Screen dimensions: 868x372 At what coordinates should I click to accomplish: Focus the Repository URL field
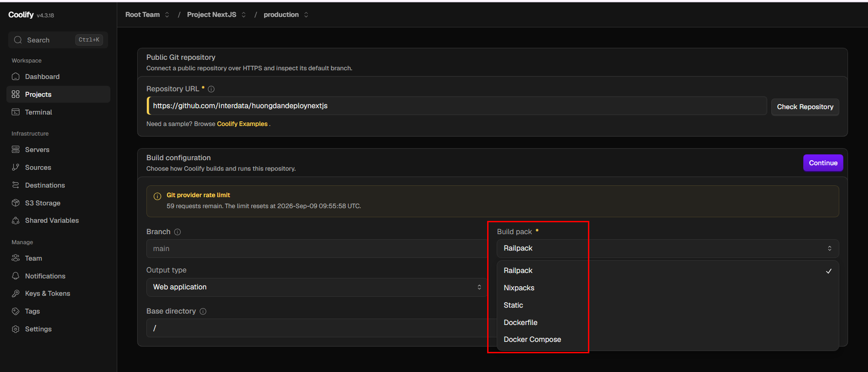[457, 106]
